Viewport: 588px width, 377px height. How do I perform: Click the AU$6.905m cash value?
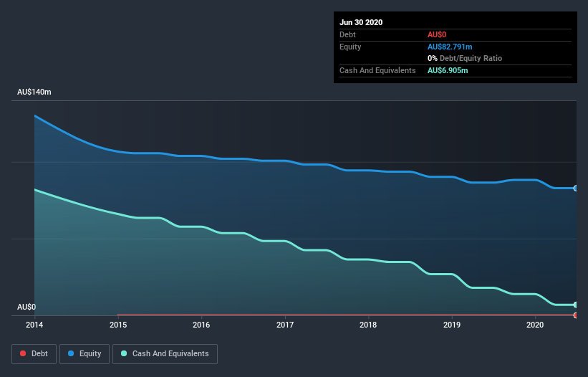(448, 70)
